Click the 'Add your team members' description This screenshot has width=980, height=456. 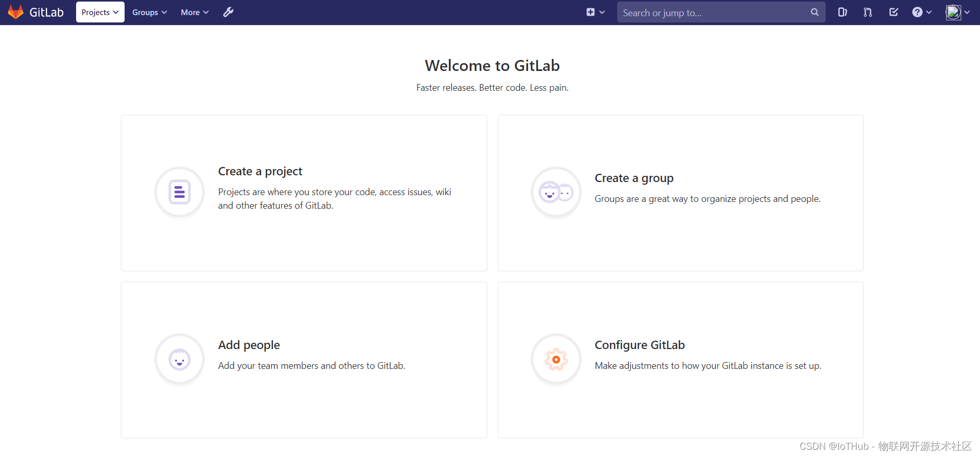tap(311, 366)
